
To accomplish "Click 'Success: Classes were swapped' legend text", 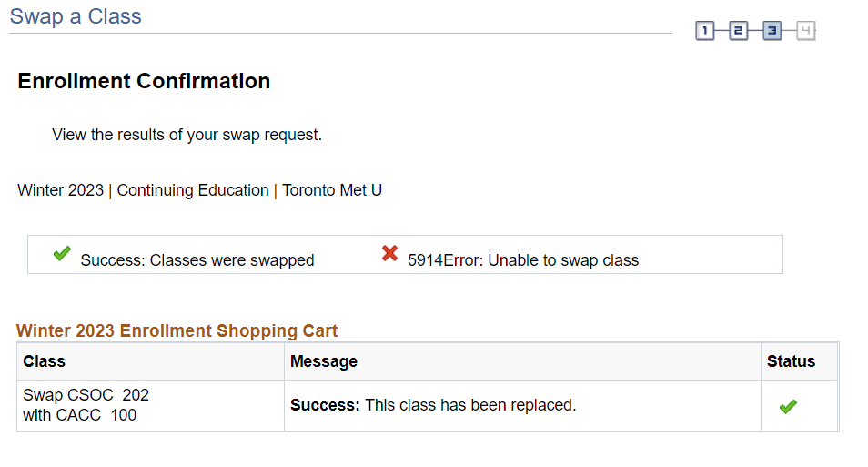I will (197, 260).
